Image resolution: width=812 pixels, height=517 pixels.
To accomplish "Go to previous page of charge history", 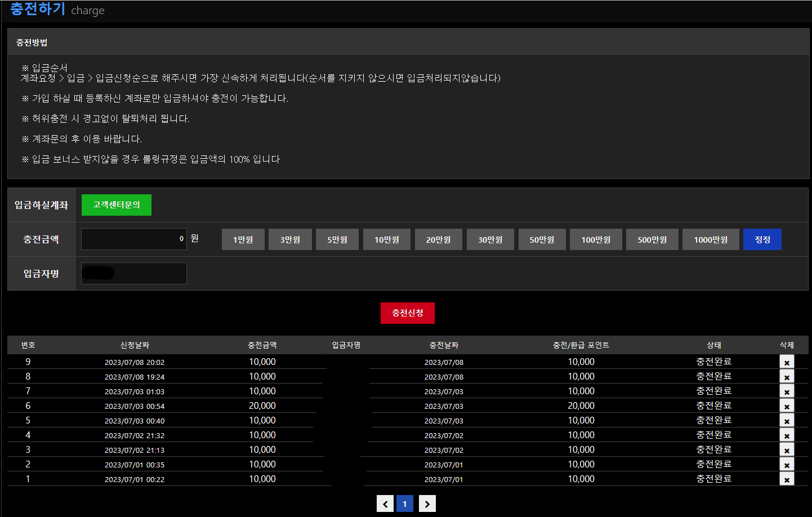I will (x=385, y=503).
